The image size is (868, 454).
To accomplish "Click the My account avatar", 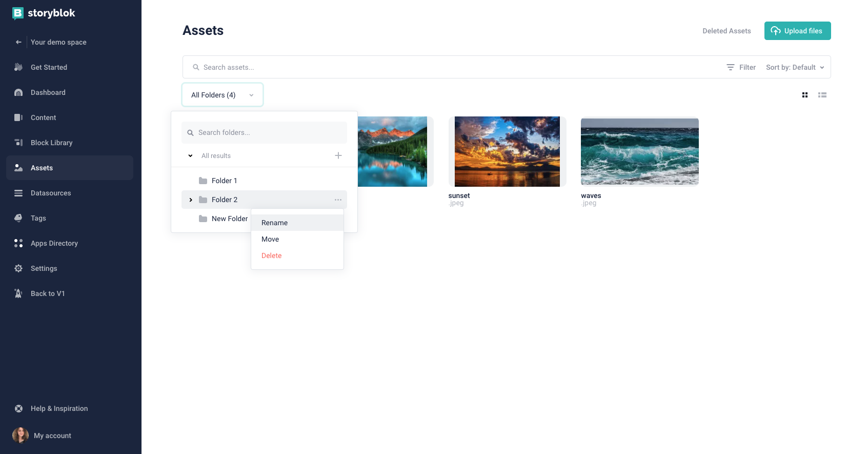I will click(x=21, y=435).
